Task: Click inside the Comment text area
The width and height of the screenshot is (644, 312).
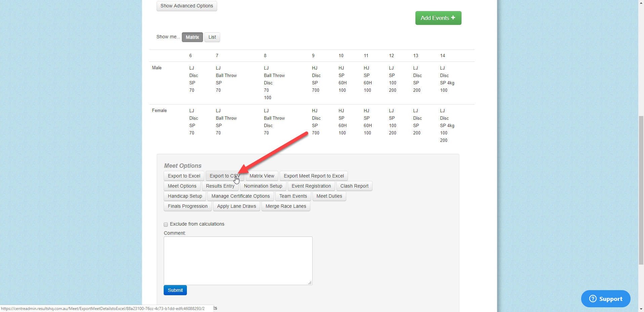Action: tap(238, 261)
